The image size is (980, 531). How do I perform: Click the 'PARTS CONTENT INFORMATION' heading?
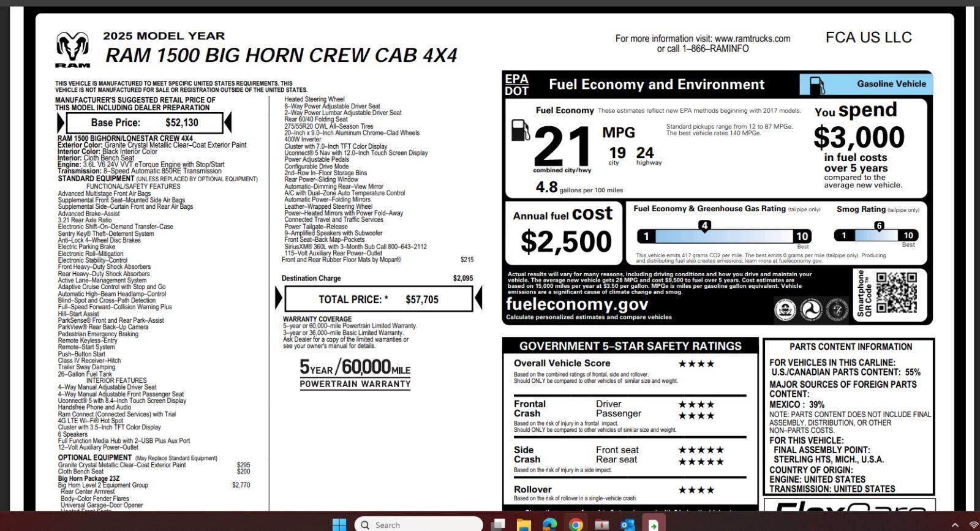point(850,347)
